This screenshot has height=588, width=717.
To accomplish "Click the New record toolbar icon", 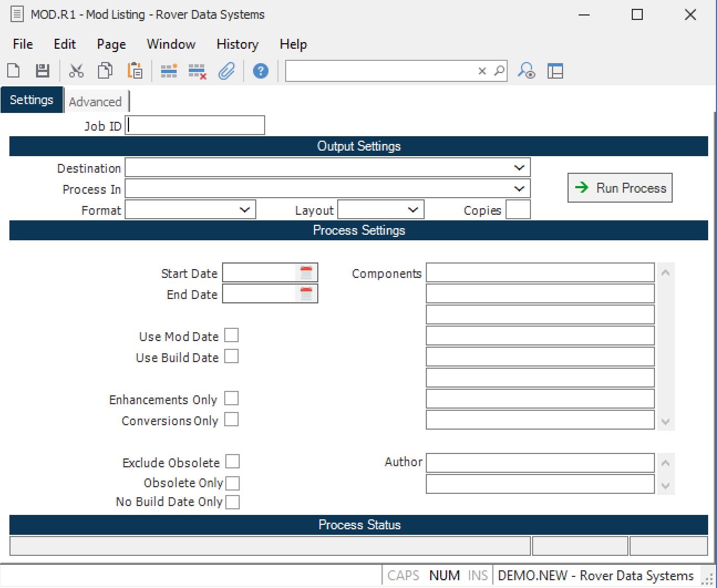I will point(14,71).
